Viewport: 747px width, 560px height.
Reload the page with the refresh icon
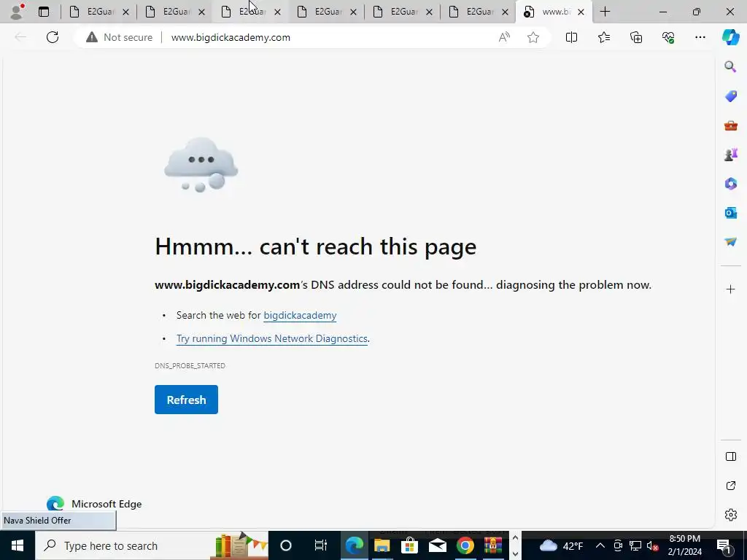click(53, 37)
